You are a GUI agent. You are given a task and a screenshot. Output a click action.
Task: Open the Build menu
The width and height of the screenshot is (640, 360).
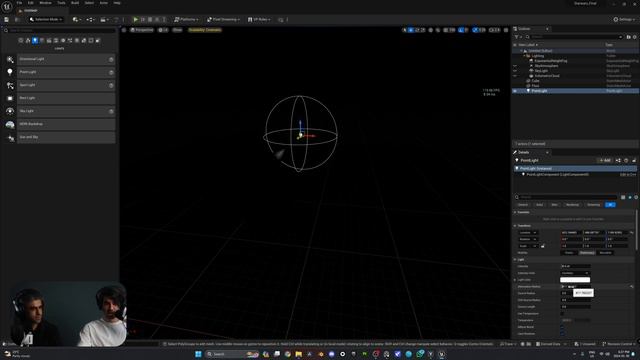click(75, 3)
